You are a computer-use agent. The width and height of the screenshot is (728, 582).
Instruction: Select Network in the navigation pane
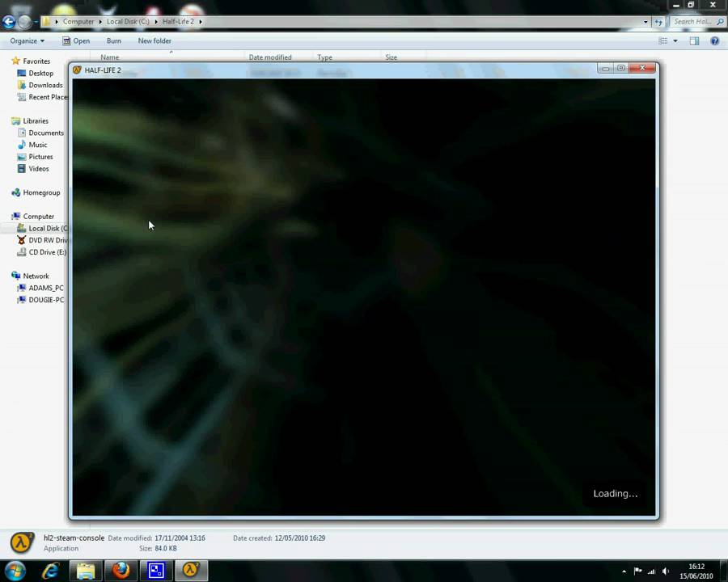(x=30, y=276)
